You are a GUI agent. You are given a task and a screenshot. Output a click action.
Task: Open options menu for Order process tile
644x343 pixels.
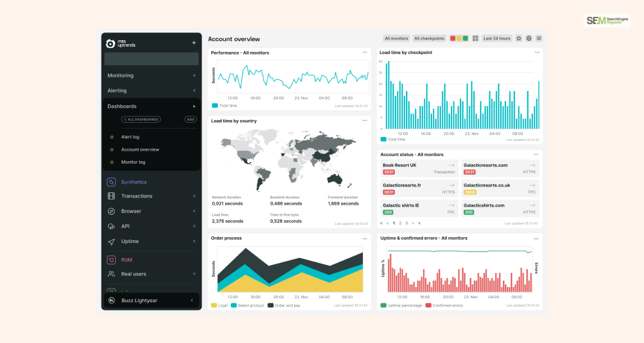coord(365,239)
